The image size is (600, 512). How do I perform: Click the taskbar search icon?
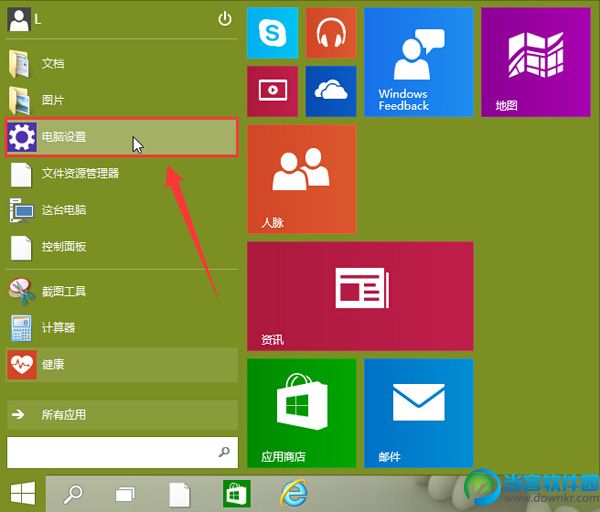[x=73, y=494]
